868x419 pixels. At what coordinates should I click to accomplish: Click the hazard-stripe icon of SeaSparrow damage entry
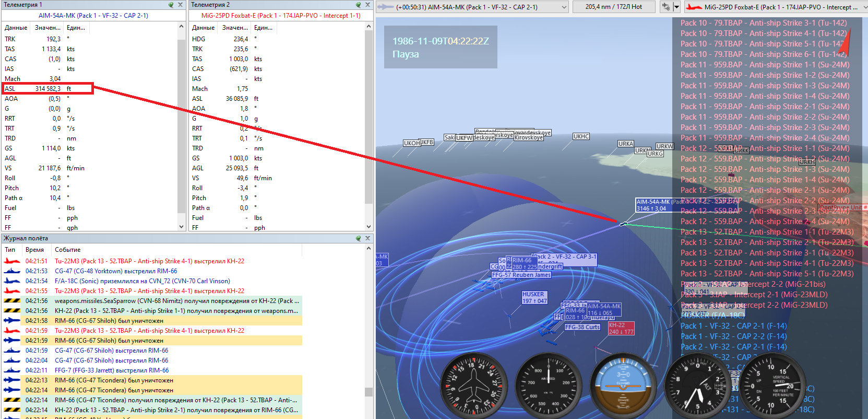[x=12, y=301]
